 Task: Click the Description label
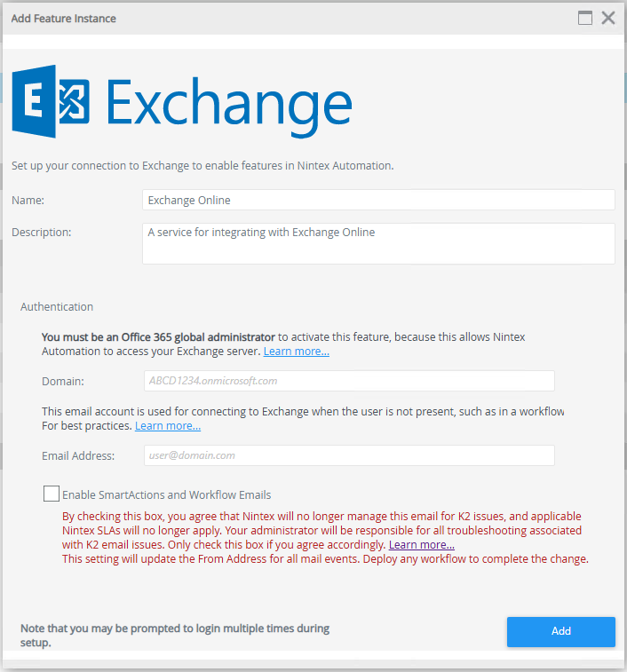pyautogui.click(x=41, y=233)
